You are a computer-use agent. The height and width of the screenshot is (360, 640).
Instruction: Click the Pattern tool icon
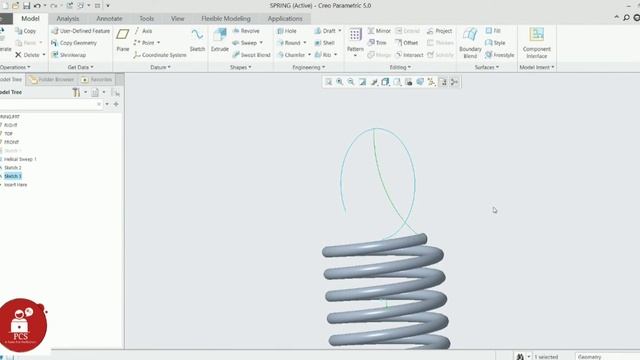pyautogui.click(x=355, y=35)
